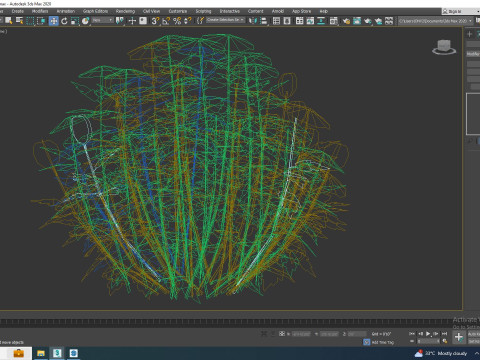The height and width of the screenshot is (360, 480).
Task: Open the Modifier List dropdown
Action: (473, 54)
